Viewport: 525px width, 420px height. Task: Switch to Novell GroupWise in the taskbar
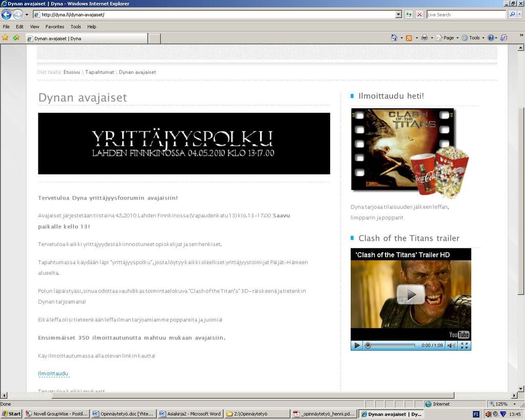point(56,414)
